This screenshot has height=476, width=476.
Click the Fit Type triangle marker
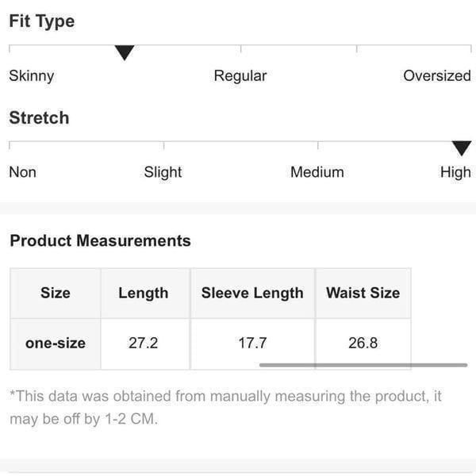pos(125,52)
